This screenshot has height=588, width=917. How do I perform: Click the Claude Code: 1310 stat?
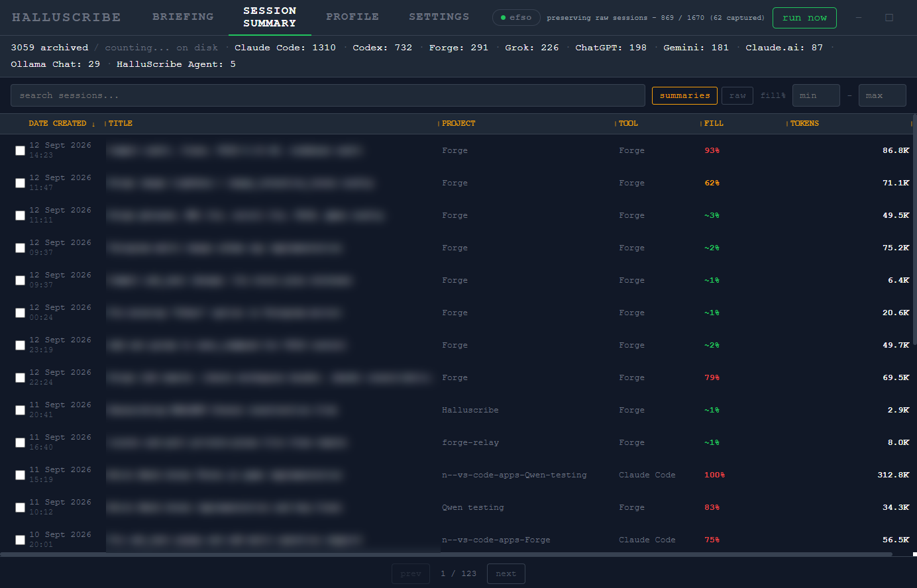(285, 48)
